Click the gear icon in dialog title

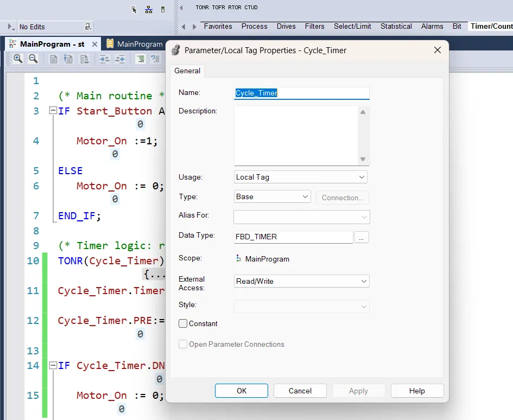pyautogui.click(x=176, y=50)
